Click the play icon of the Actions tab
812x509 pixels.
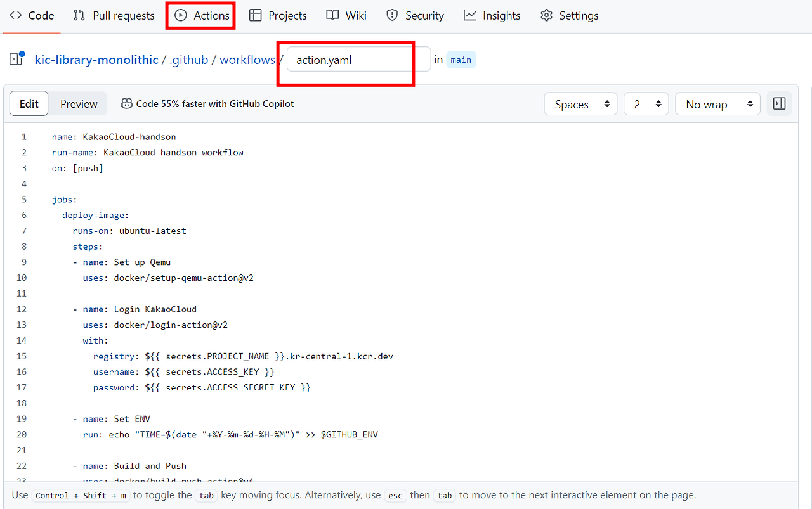[x=181, y=16]
